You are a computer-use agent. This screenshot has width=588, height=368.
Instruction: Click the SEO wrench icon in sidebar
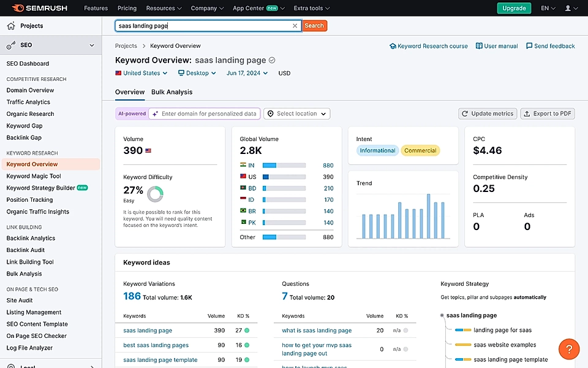point(10,45)
